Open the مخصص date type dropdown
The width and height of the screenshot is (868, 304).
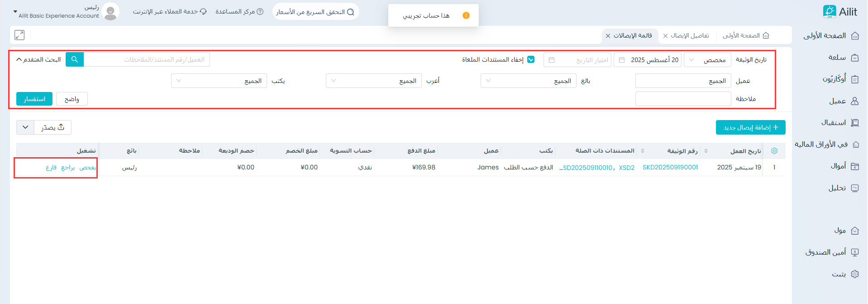[x=707, y=60]
